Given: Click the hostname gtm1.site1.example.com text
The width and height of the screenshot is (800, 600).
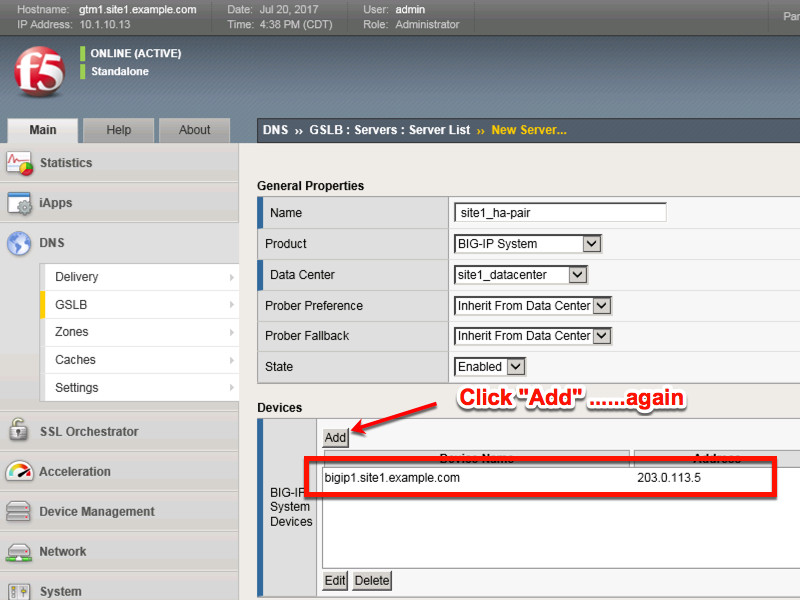Looking at the screenshot, I should (137, 10).
